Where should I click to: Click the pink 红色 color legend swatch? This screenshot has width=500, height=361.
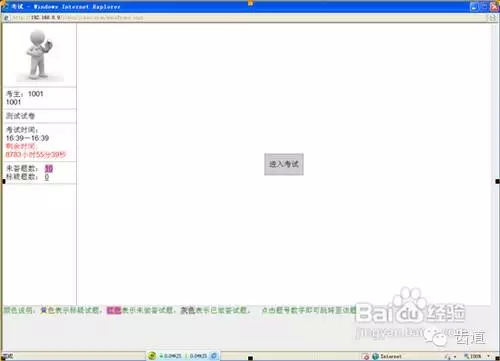114,310
